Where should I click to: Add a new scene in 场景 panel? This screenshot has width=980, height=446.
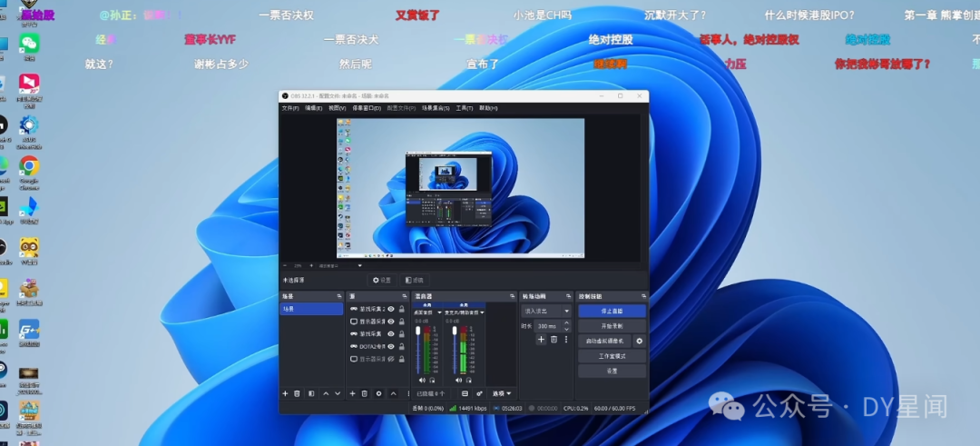[285, 393]
